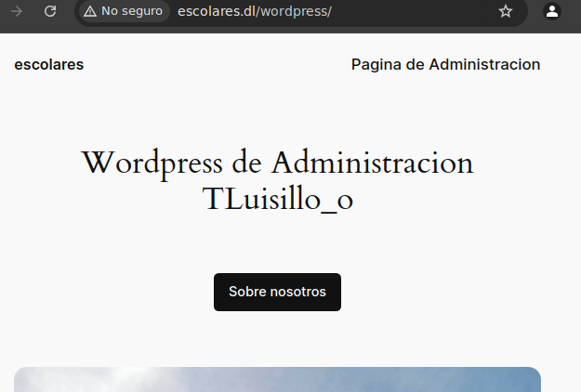Viewport: 581px width, 392px height.
Task: Click the escolares.dl domain in the URL
Action: tap(214, 11)
